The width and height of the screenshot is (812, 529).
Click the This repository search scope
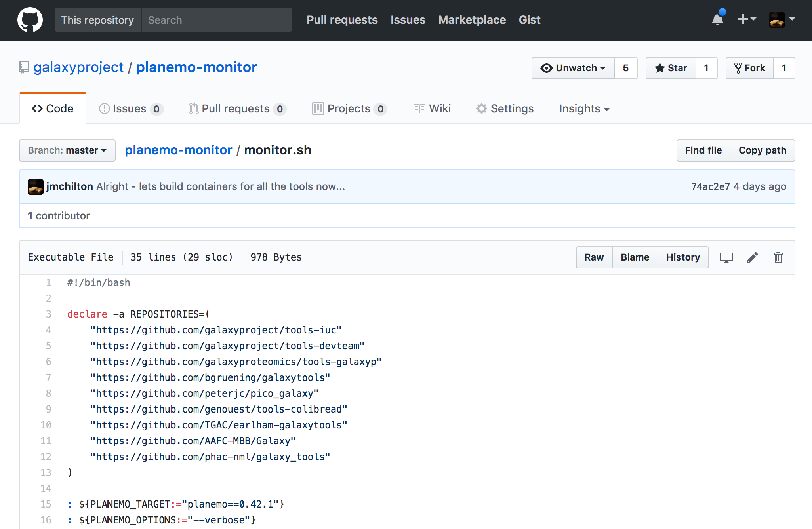pyautogui.click(x=97, y=20)
